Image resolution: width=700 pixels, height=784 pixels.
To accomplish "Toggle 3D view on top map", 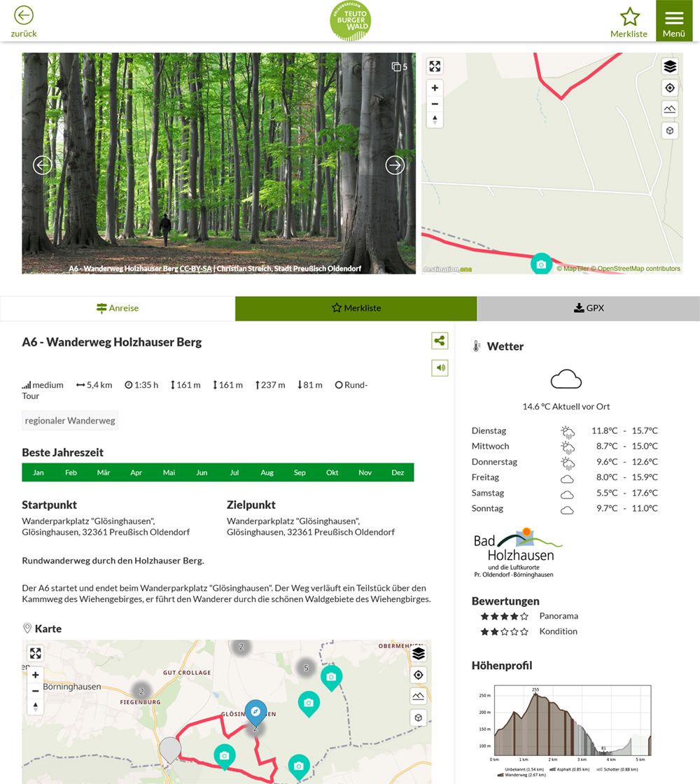I will point(670,131).
